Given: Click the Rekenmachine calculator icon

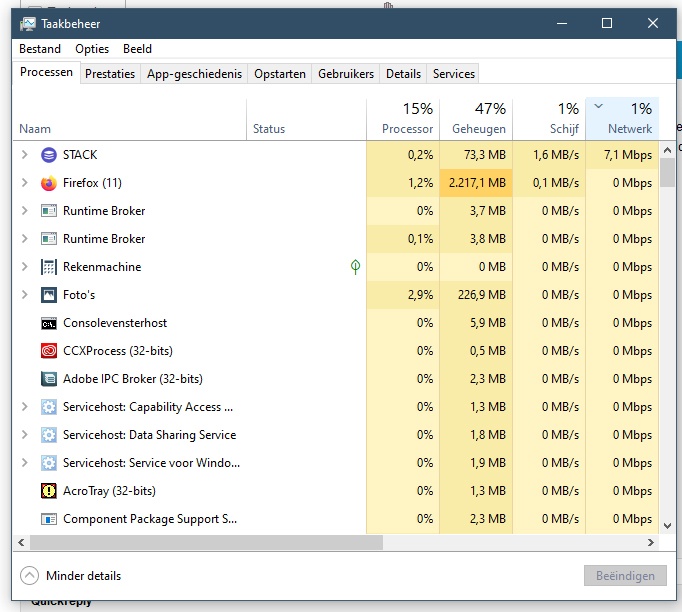Looking at the screenshot, I should coord(49,267).
